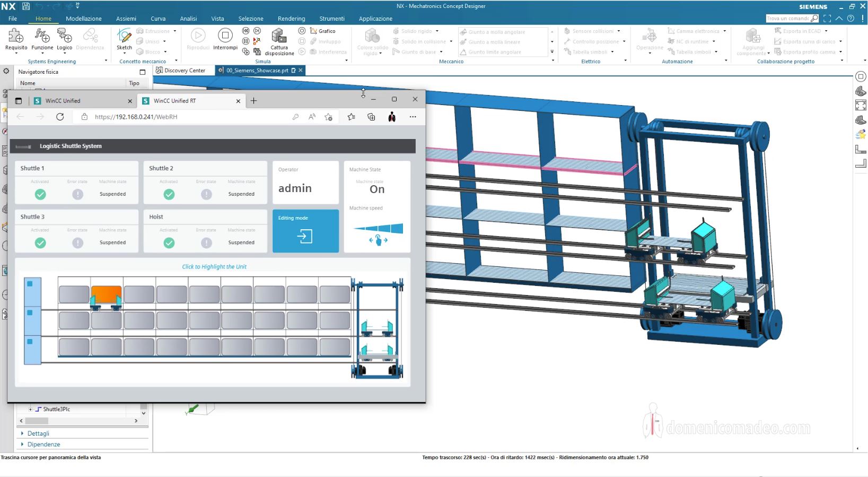Click the NX command finder search icon
The height and width of the screenshot is (477, 868).
point(814,19)
